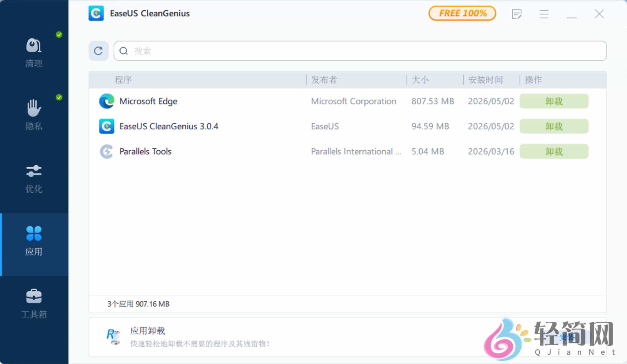Open the 工具箱 toolbox section

[34, 304]
